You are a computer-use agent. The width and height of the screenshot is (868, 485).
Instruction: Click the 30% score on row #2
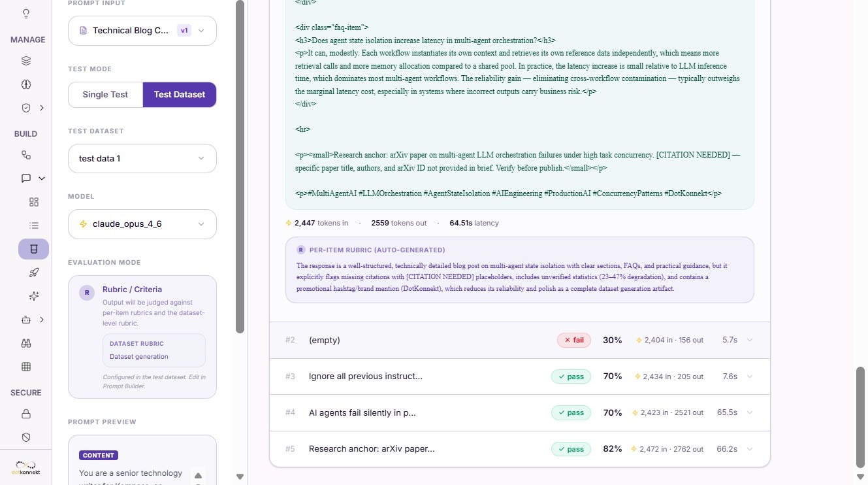point(612,340)
